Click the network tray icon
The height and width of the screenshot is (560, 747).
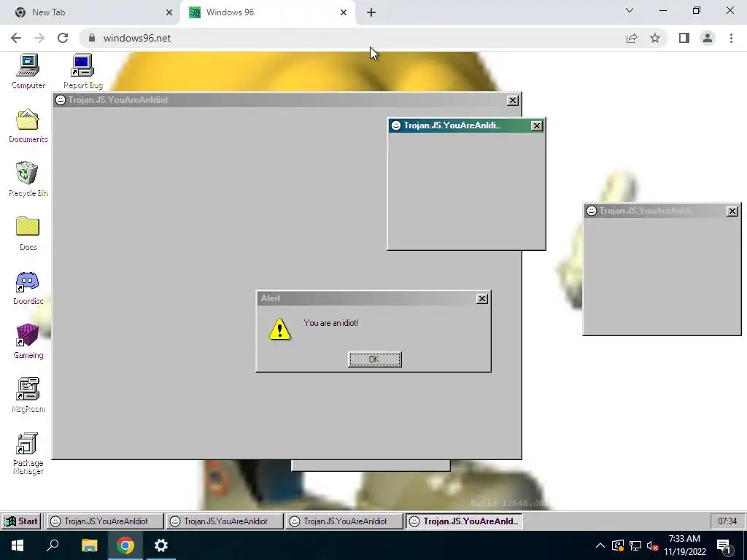click(635, 545)
